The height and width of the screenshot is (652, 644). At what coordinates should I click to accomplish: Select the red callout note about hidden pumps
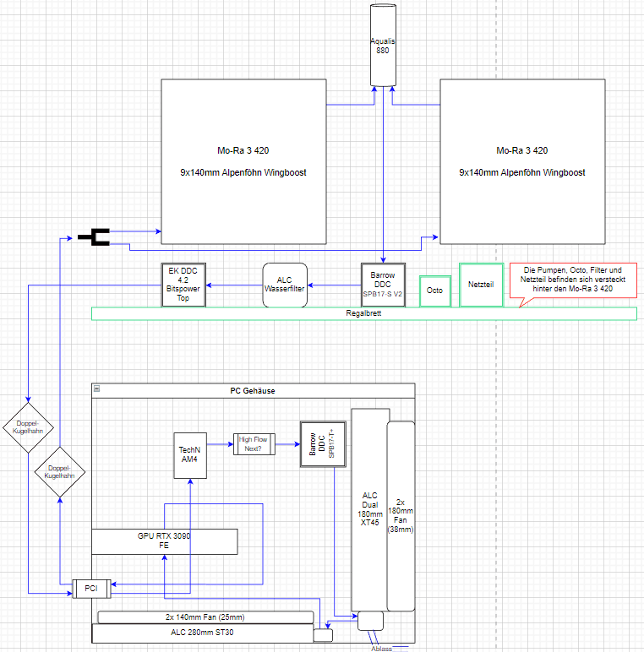click(573, 280)
